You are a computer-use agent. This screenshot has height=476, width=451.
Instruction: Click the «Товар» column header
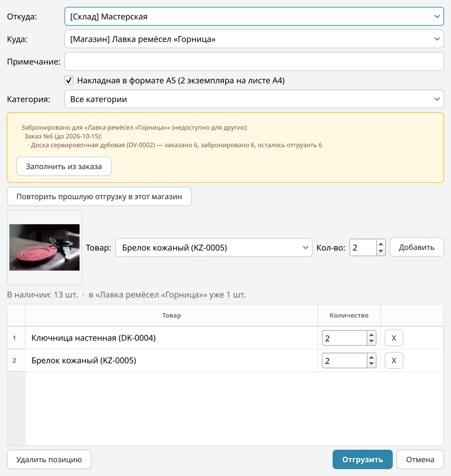[x=172, y=315]
